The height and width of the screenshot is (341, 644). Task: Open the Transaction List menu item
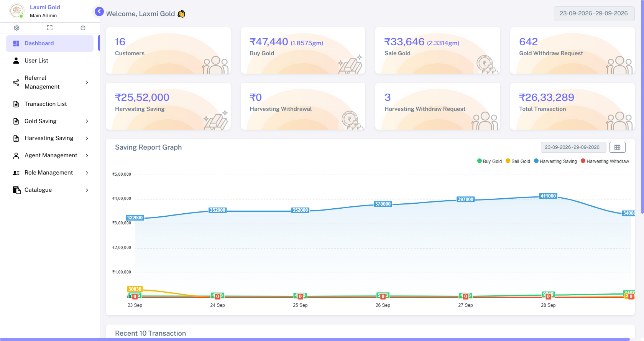[50, 104]
